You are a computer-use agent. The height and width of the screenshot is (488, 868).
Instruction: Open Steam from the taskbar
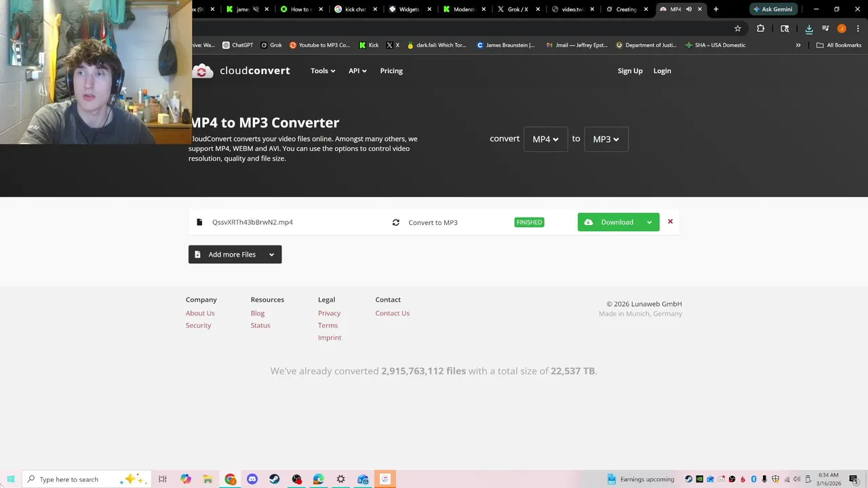click(x=275, y=479)
